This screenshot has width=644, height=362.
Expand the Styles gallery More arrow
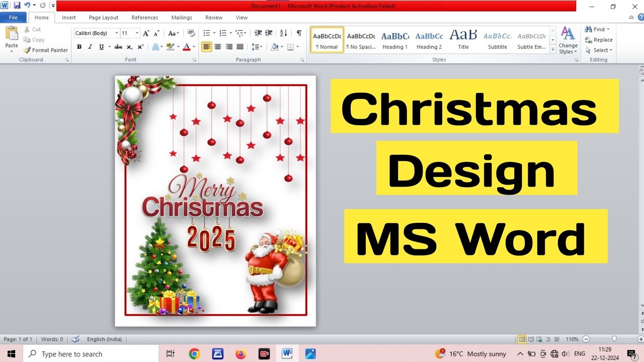[553, 50]
